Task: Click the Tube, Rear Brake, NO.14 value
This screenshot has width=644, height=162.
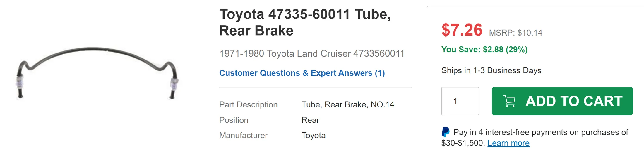Action: coord(348,105)
